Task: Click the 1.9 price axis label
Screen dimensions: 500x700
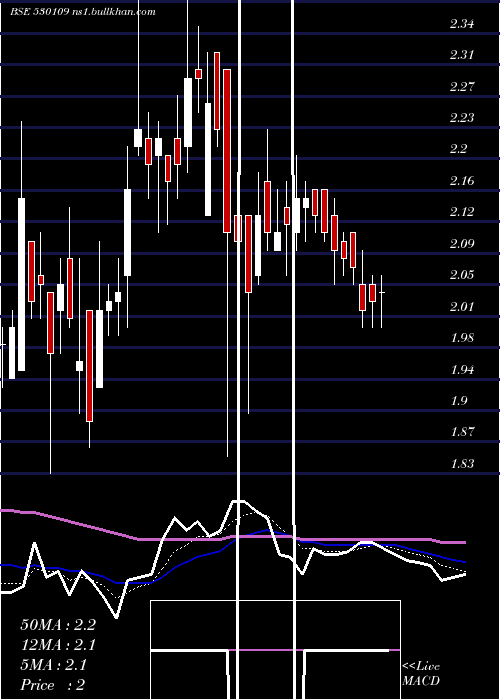Action: 458,401
